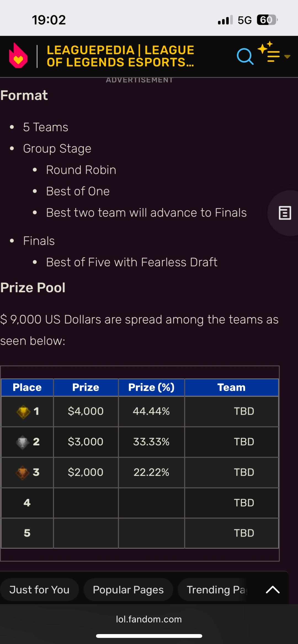
Task: Tap the gold first place trophy icon
Action: [23, 412]
